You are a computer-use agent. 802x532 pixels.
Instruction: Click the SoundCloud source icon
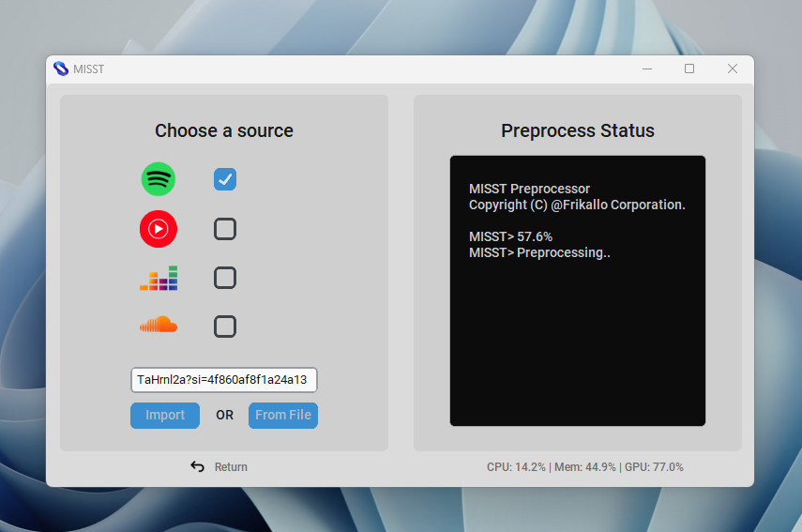tap(158, 325)
